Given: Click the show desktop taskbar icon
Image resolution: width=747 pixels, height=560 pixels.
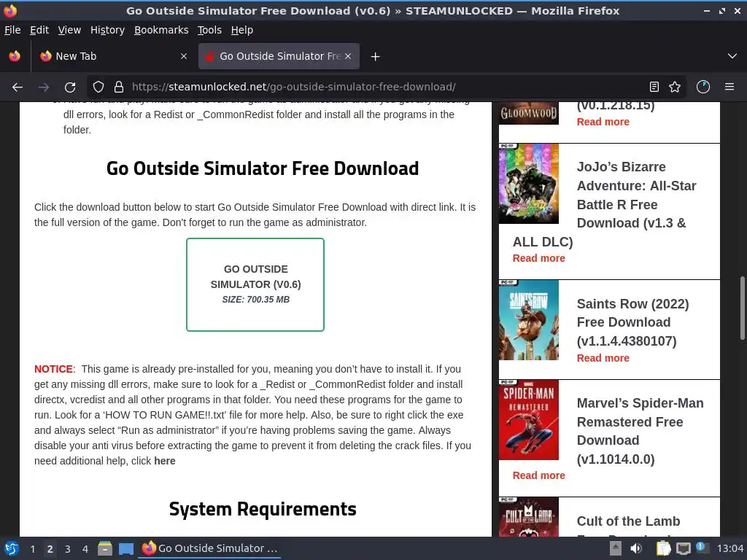Looking at the screenshot, I should tap(125, 548).
